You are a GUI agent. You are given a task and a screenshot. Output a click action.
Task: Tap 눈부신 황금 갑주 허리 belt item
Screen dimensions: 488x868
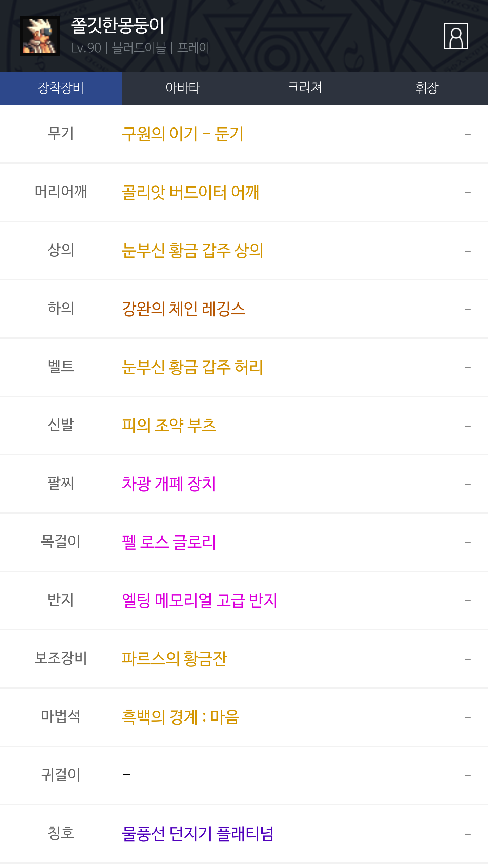click(192, 367)
